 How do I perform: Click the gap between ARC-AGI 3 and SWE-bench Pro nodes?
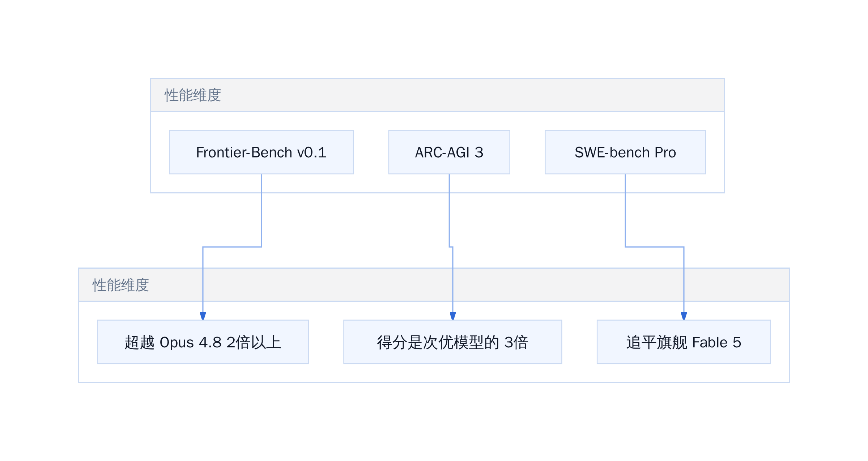pyautogui.click(x=528, y=152)
